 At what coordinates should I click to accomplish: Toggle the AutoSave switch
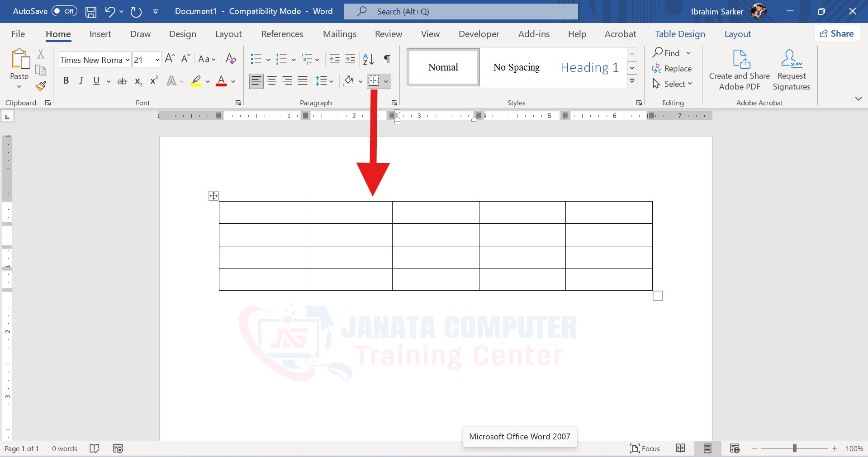(x=64, y=11)
